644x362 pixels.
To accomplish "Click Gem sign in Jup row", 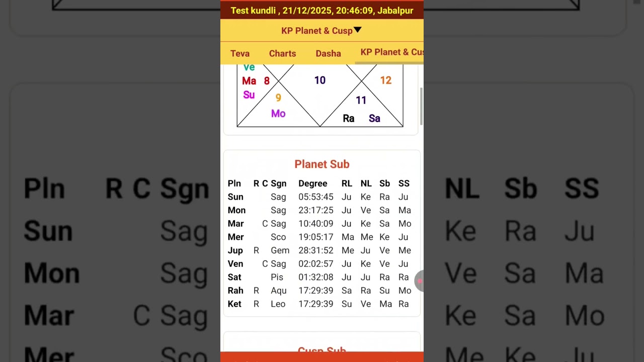I will pyautogui.click(x=280, y=250).
